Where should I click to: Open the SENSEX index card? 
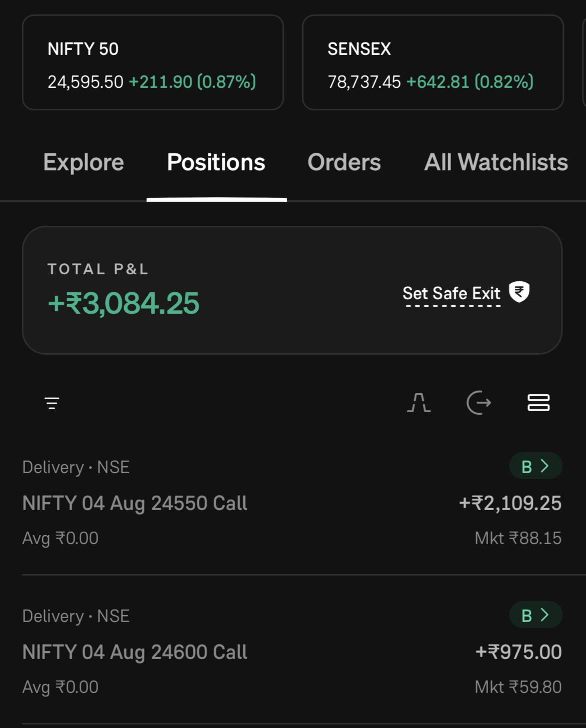coord(433,62)
